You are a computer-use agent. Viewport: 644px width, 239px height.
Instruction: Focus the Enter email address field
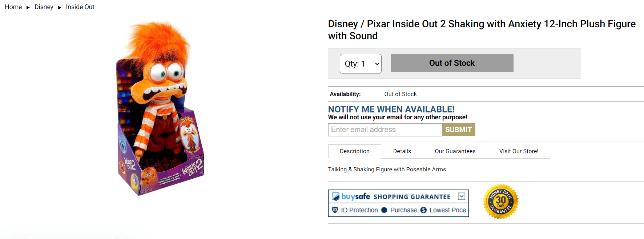tap(385, 130)
